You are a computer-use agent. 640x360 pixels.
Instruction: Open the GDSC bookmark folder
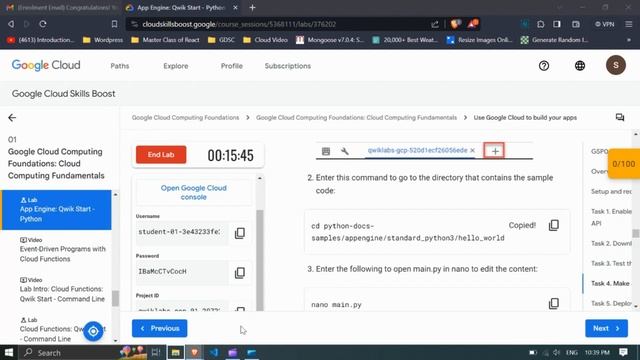pos(221,40)
